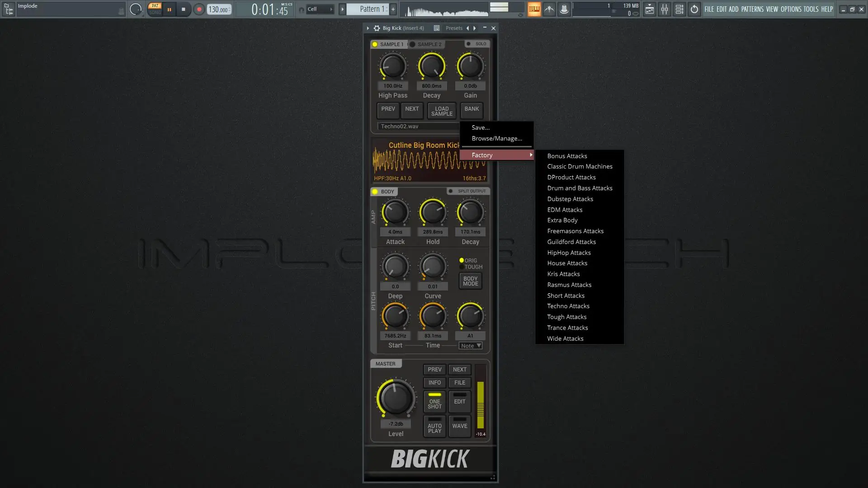Open the playlist view icon
The width and height of the screenshot is (868, 488).
(649, 9)
